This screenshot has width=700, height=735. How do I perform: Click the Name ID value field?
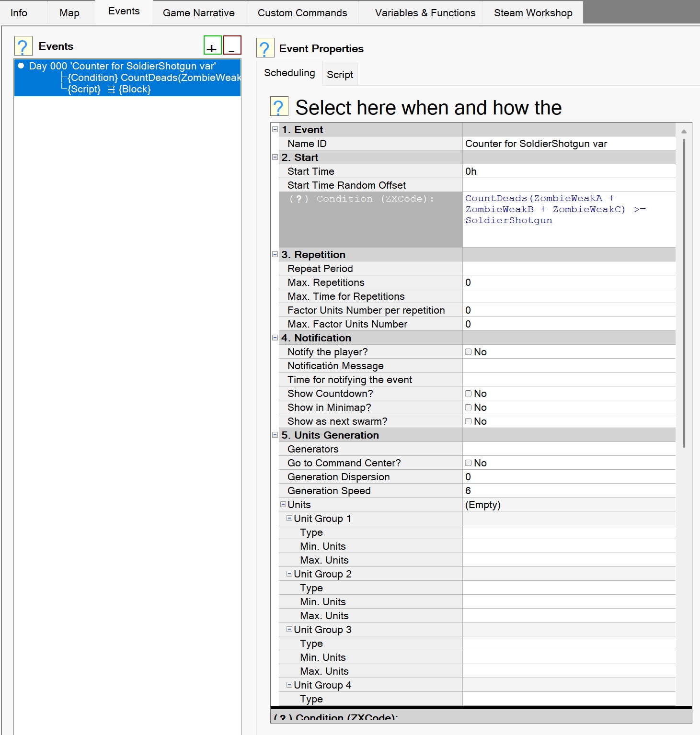[x=569, y=144]
